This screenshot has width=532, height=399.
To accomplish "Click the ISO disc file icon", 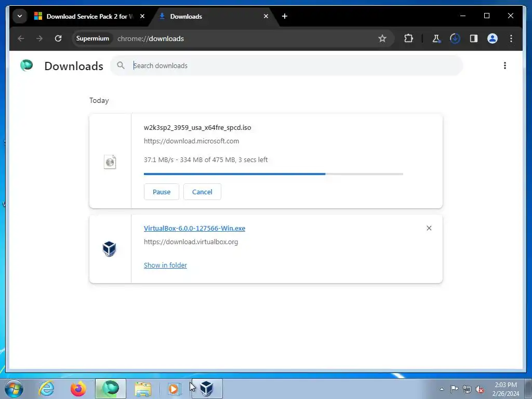I will click(x=110, y=162).
